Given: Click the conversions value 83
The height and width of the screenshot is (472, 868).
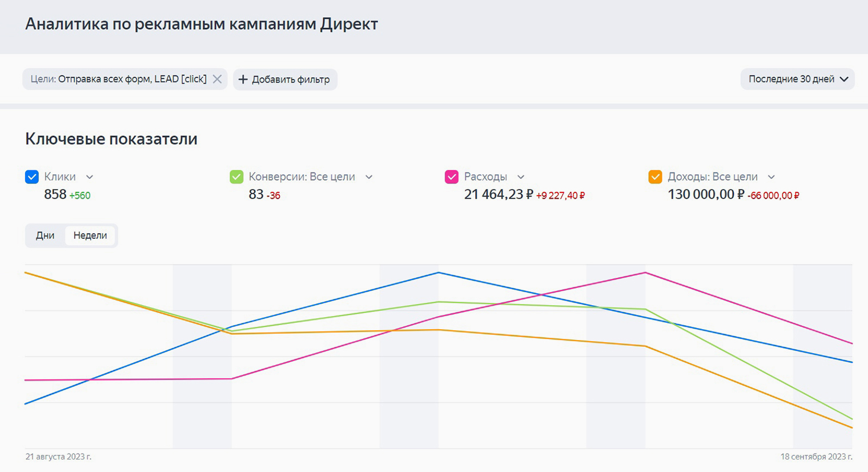Looking at the screenshot, I should coord(256,194).
